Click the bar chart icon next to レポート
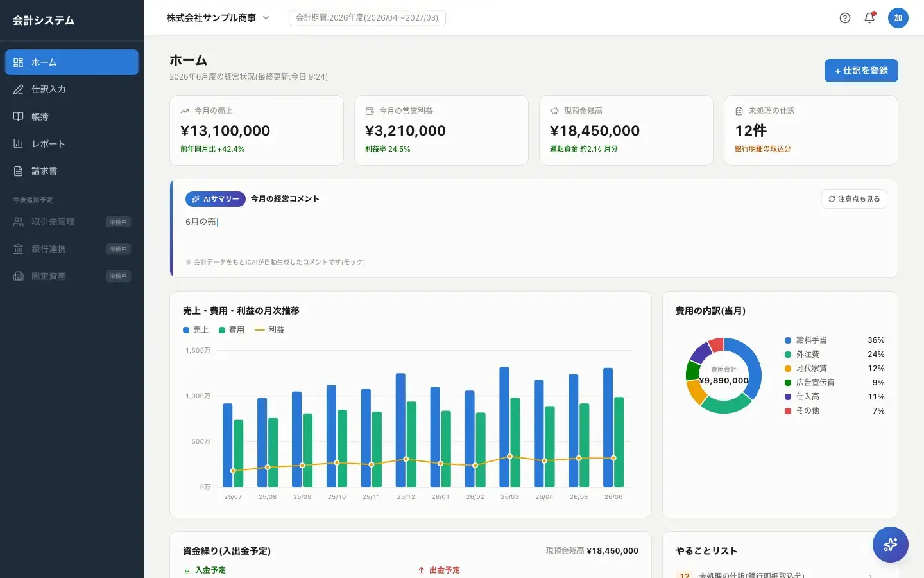924x578 pixels. point(18,144)
